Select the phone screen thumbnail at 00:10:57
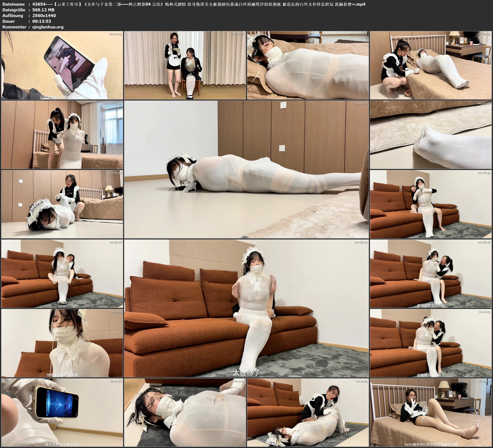The width and height of the screenshot is (493, 448). [x=62, y=412]
